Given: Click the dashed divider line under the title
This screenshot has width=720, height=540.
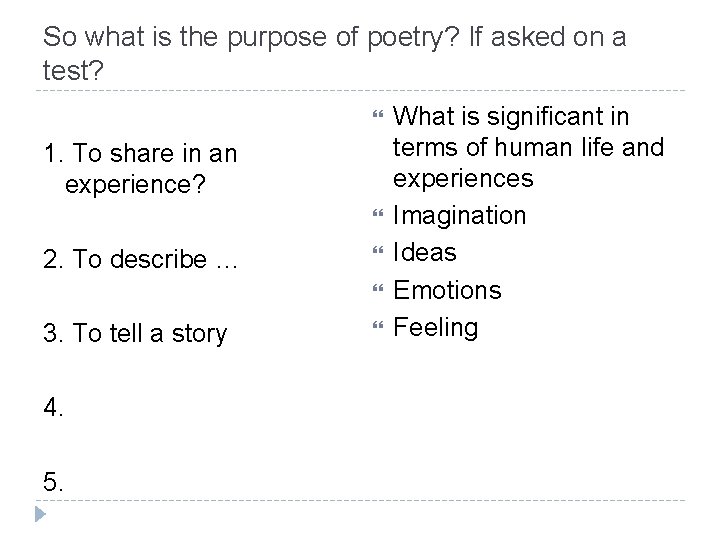Looking at the screenshot, I should pos(360,93).
